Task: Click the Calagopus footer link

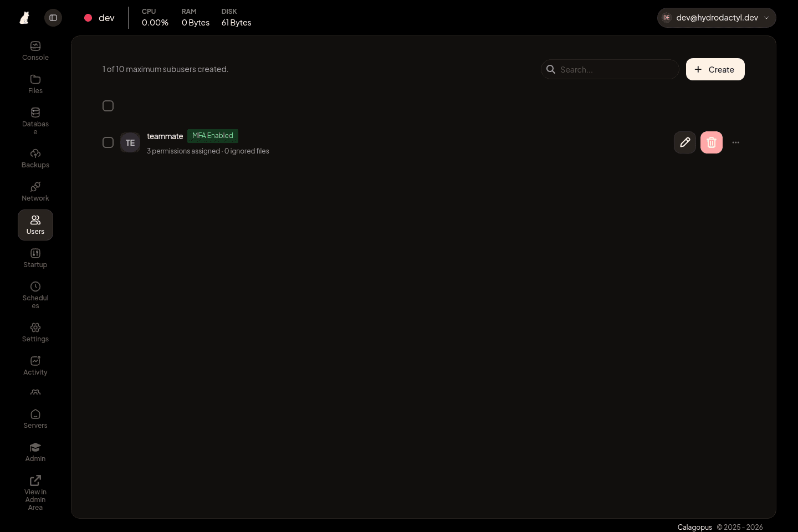Action: (694, 527)
